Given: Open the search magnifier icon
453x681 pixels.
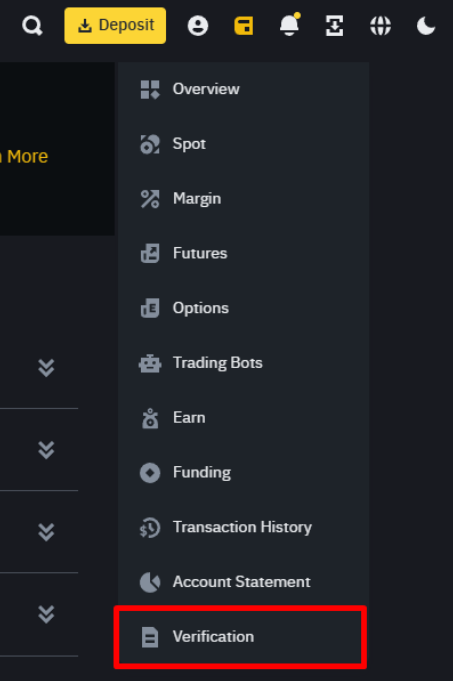Looking at the screenshot, I should (32, 26).
